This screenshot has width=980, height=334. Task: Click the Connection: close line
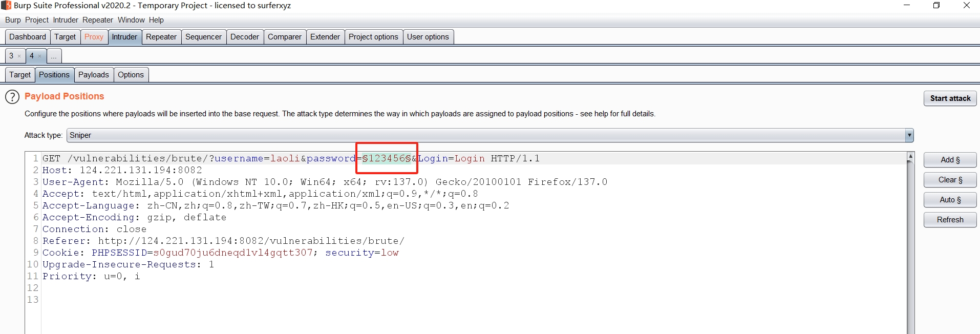(95, 229)
